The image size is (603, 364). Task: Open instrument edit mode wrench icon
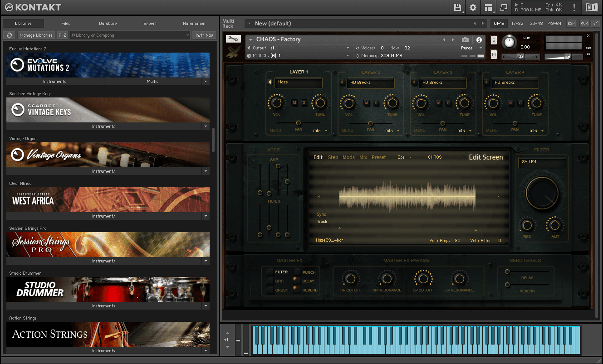tap(233, 39)
